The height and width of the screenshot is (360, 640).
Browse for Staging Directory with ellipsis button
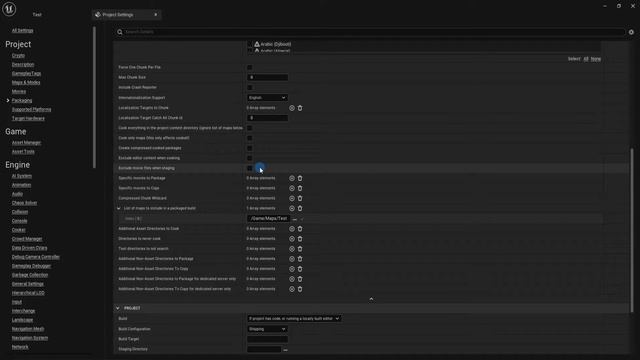[285, 350]
